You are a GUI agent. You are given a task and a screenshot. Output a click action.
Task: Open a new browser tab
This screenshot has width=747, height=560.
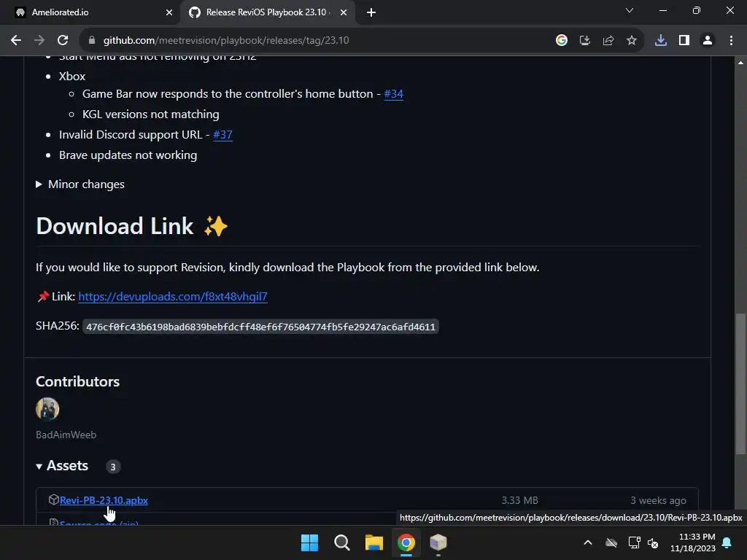pos(371,12)
